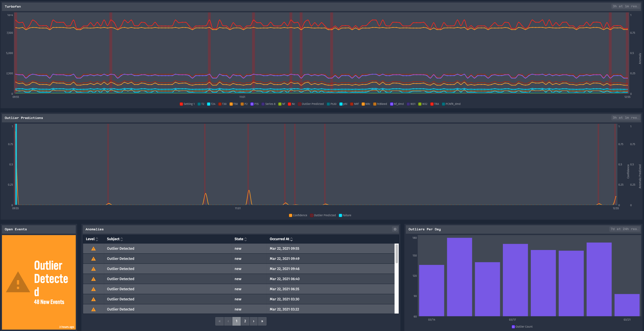Screen dimensions: 644x331
Task: Select the Mar 22, 2021 03:30 cell
Action: tap(284, 299)
